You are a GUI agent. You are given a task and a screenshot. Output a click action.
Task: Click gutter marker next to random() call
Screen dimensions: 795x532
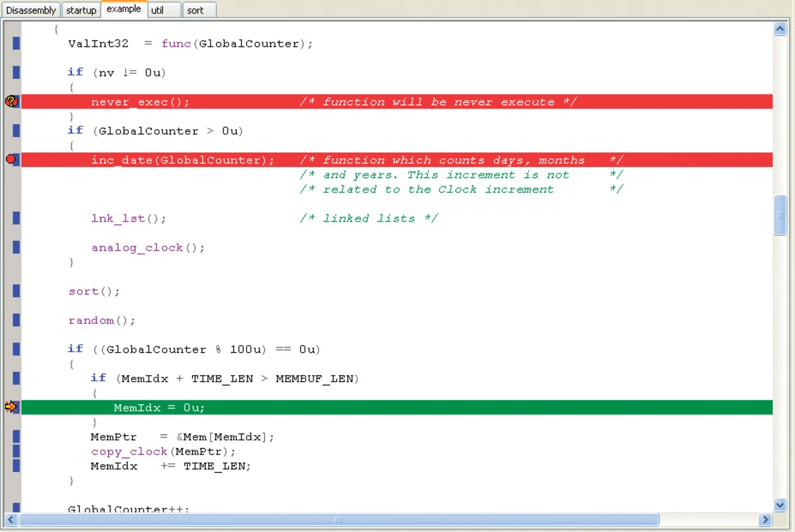16,320
